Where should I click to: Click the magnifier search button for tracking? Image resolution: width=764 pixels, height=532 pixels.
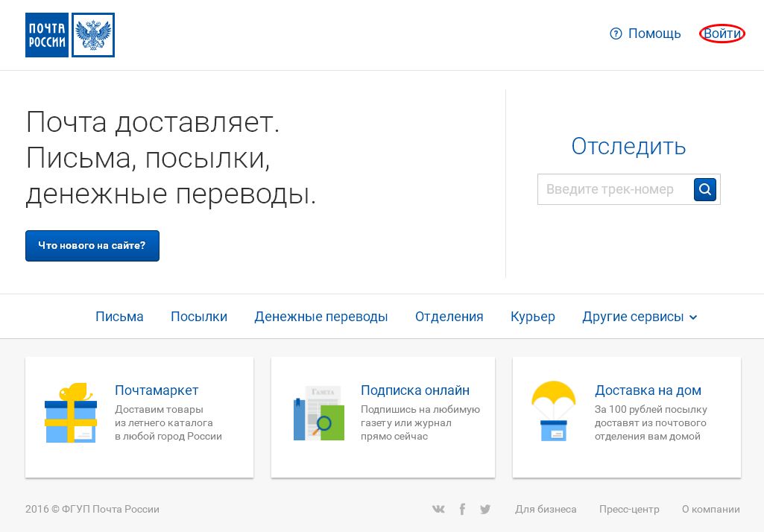coord(704,189)
